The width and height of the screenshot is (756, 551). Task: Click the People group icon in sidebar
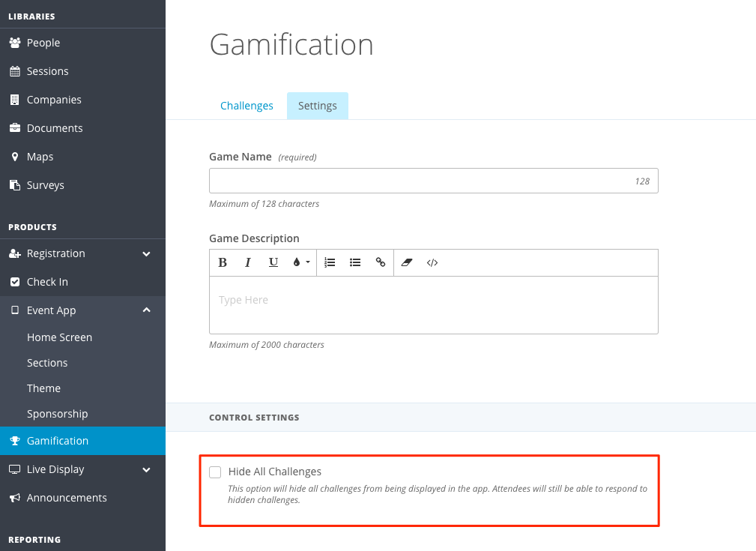point(15,43)
